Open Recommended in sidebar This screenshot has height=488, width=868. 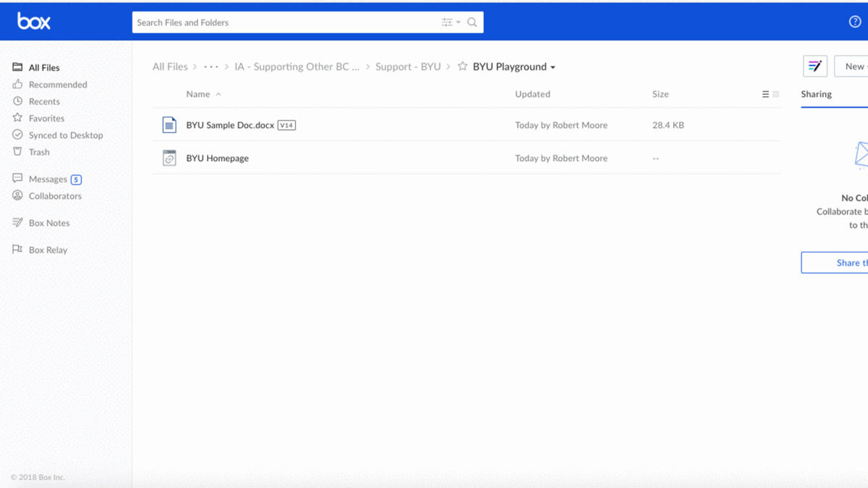(58, 85)
